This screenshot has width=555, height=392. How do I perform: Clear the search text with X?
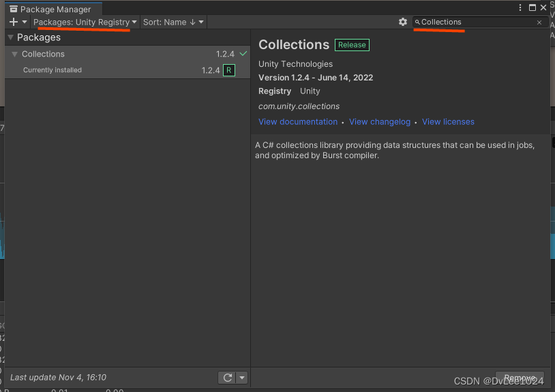(539, 22)
